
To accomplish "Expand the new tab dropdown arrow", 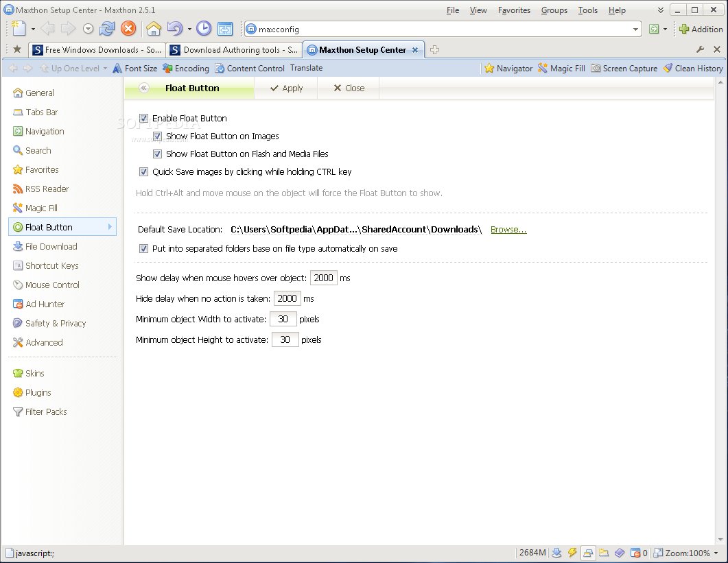I will coord(33,29).
